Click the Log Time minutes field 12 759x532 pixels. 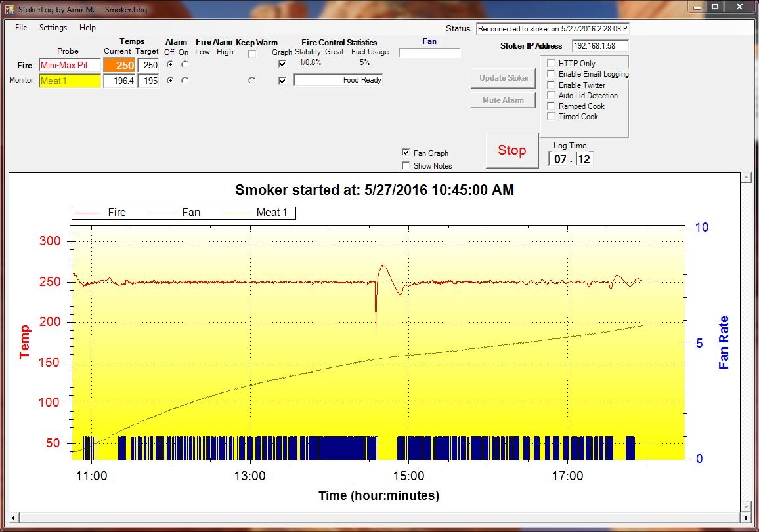(x=584, y=159)
